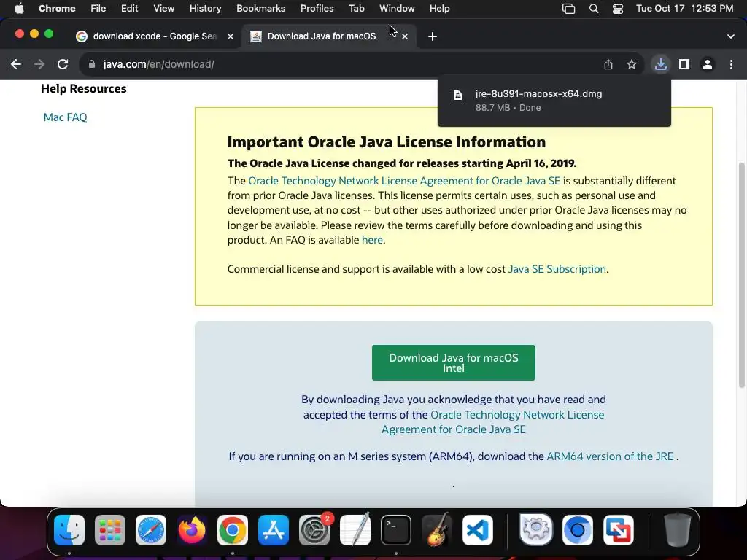Open Terminal from the Dock
The image size is (747, 560).
pos(396,530)
